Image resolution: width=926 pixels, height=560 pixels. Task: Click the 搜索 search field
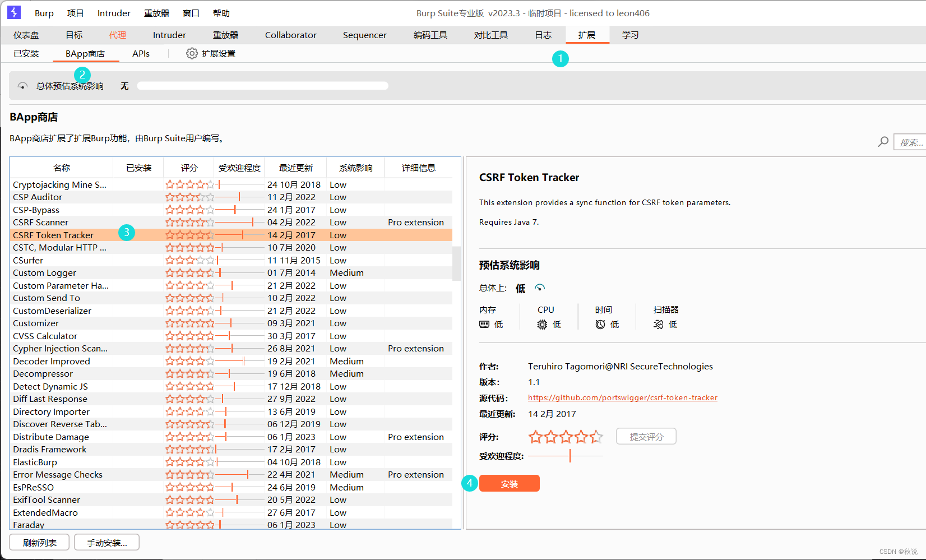(910, 142)
